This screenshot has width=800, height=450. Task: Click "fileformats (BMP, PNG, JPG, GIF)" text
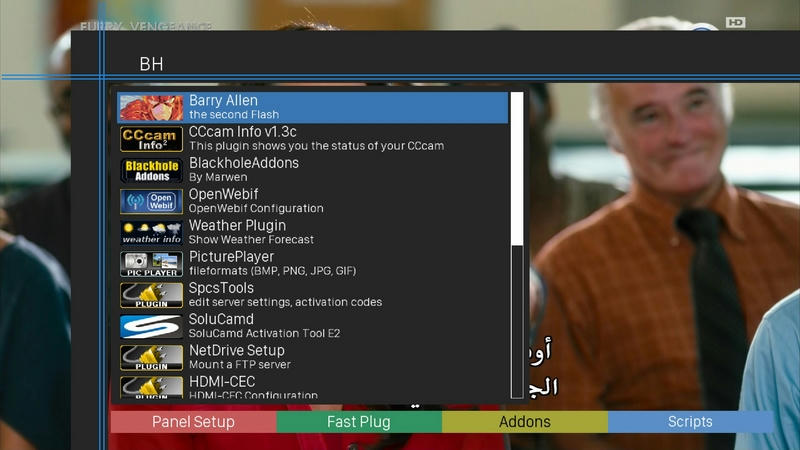pyautogui.click(x=272, y=271)
